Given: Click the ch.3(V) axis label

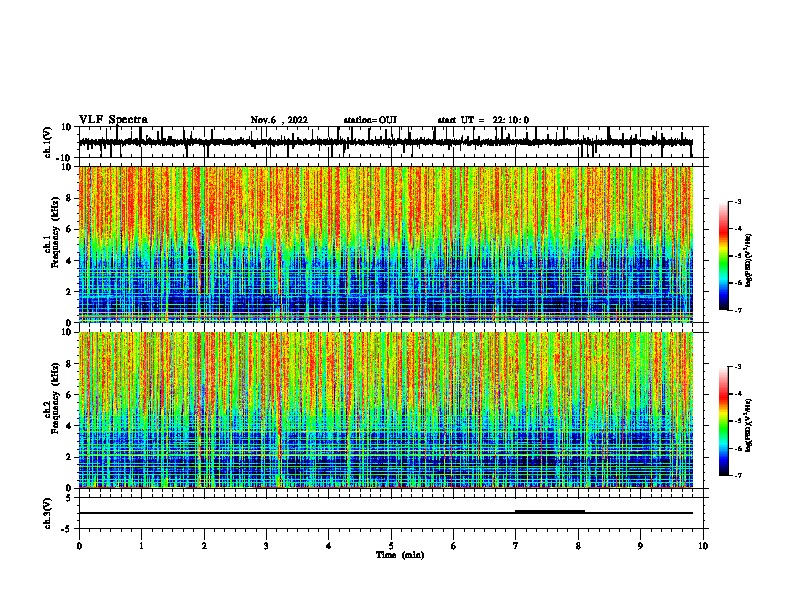Looking at the screenshot, I should [x=48, y=513].
